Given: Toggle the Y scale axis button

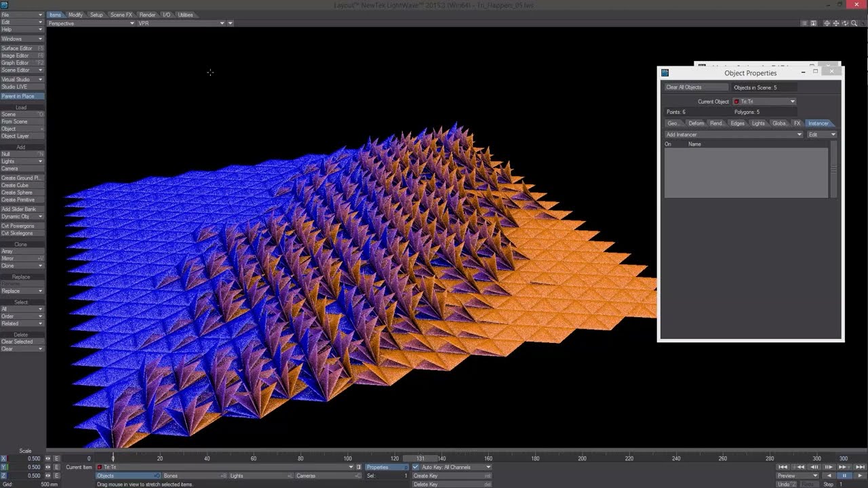Looking at the screenshot, I should 3,467.
